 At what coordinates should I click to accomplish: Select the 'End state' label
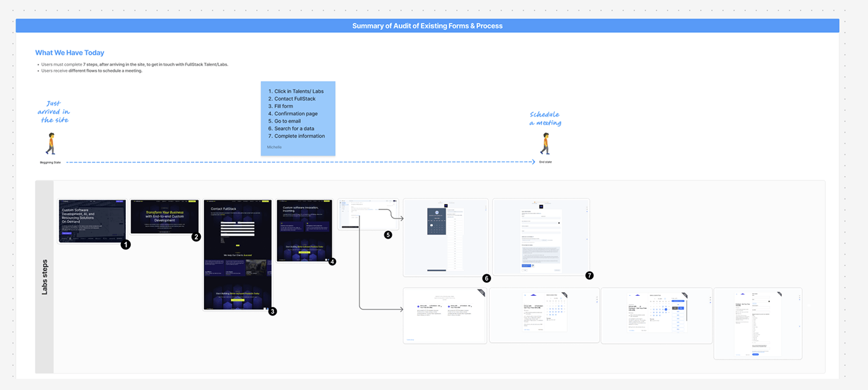545,162
